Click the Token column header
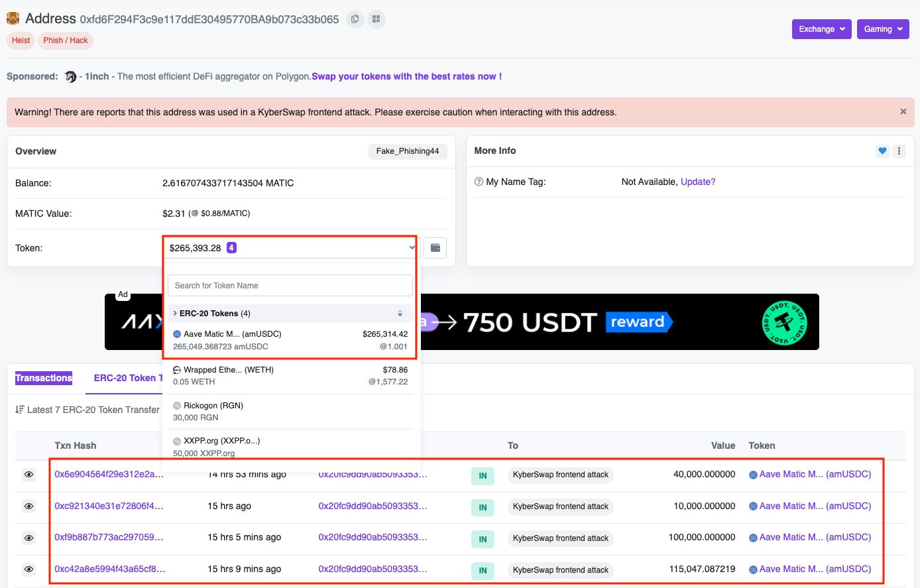 click(x=762, y=445)
